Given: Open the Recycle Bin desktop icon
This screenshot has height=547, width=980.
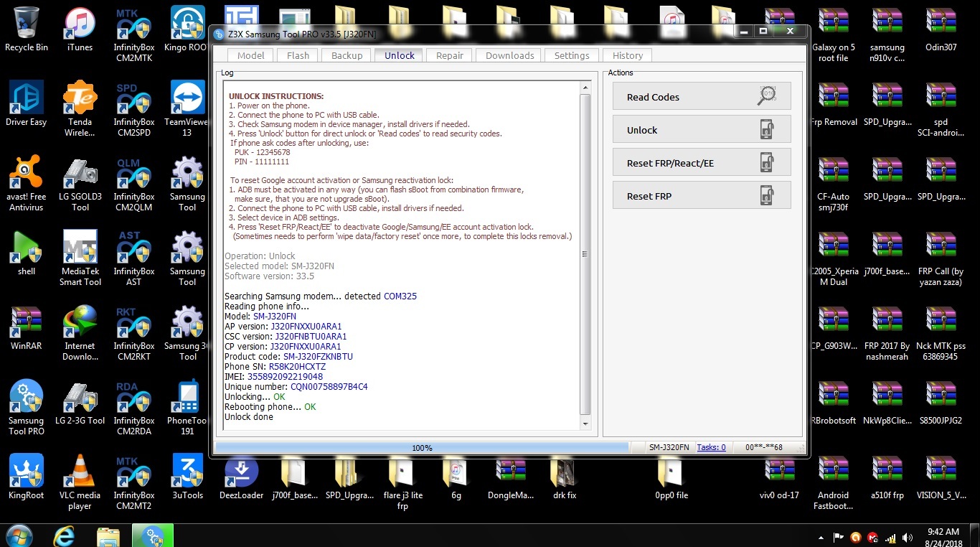Looking at the screenshot, I should [x=27, y=30].
